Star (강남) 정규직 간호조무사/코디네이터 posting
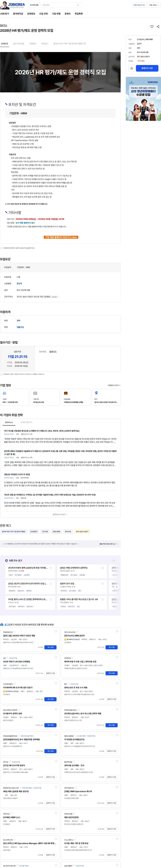 tap(51, 584)
